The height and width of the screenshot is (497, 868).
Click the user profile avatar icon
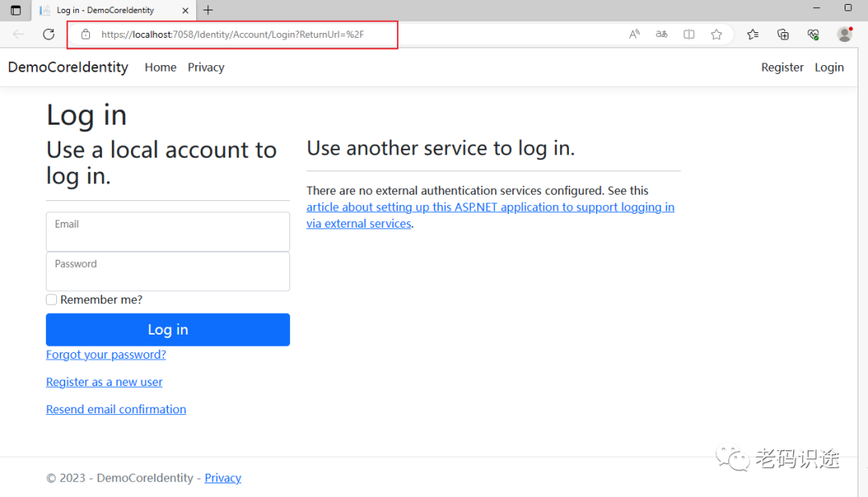844,35
